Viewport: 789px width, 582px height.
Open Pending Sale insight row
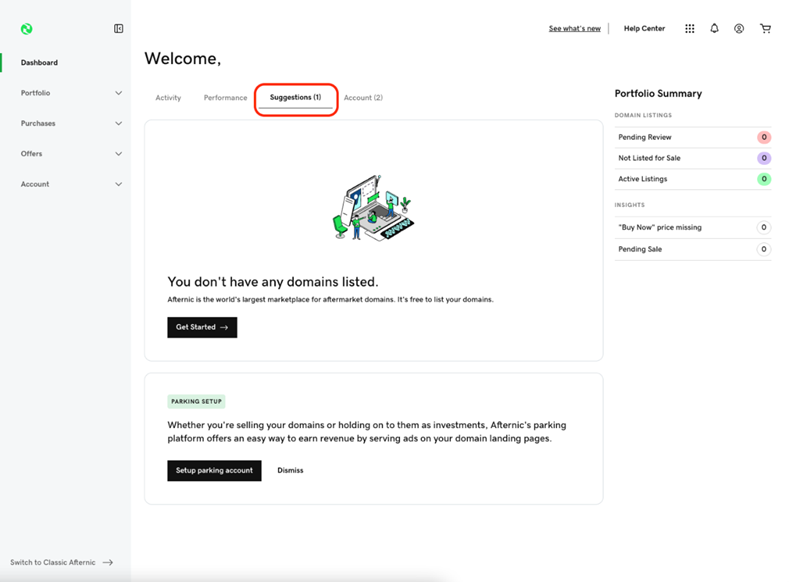tap(692, 249)
